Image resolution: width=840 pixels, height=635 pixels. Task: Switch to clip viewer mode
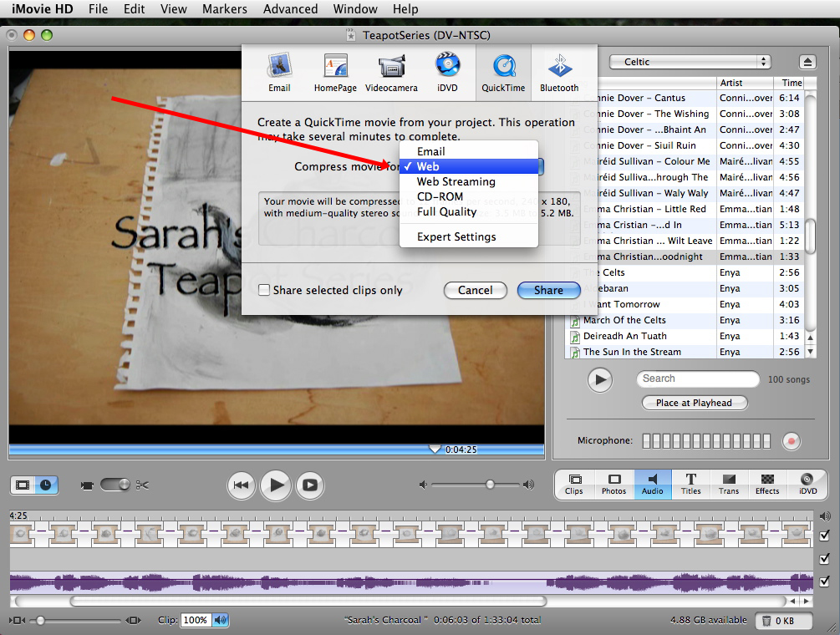pyautogui.click(x=23, y=485)
